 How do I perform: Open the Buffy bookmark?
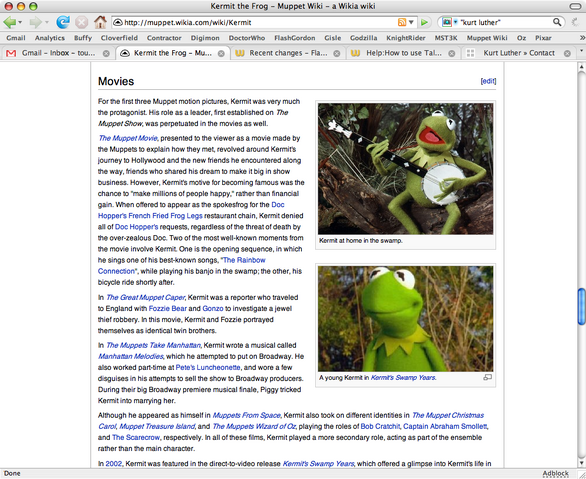[x=83, y=38]
